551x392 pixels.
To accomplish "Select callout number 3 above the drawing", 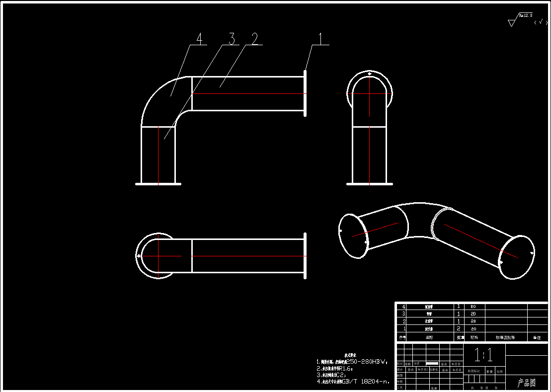I will pyautogui.click(x=232, y=39).
